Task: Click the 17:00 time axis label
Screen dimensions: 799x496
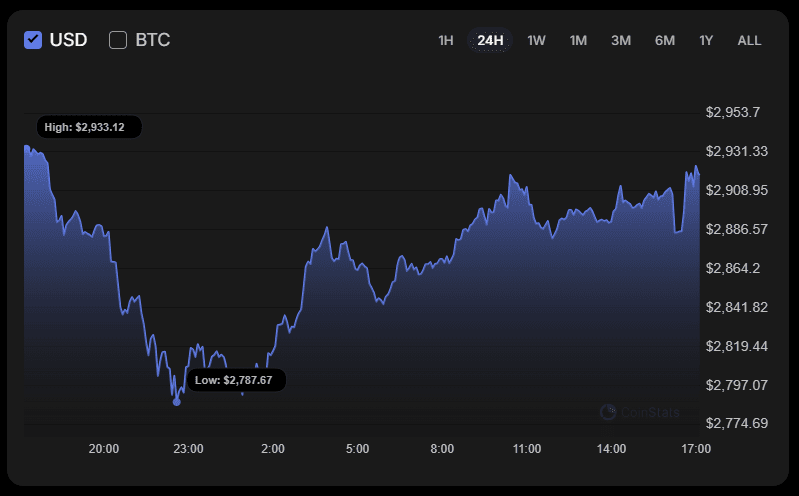Action: point(696,449)
